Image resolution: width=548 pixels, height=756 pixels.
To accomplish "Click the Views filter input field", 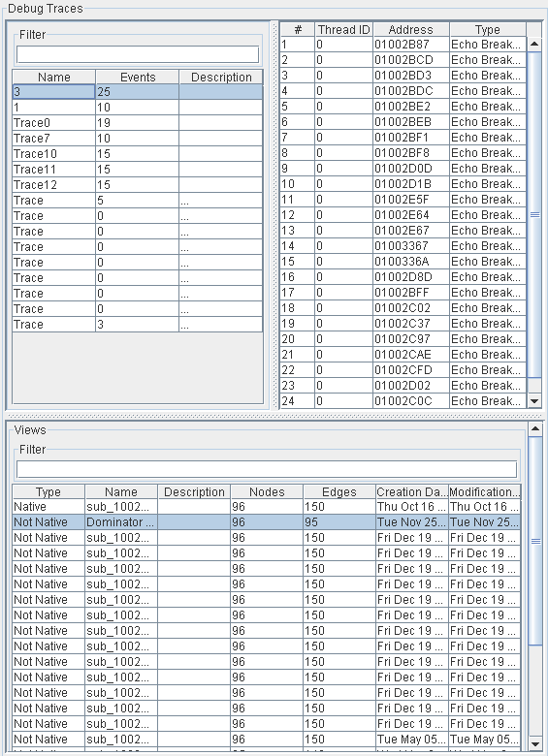I will point(267,469).
